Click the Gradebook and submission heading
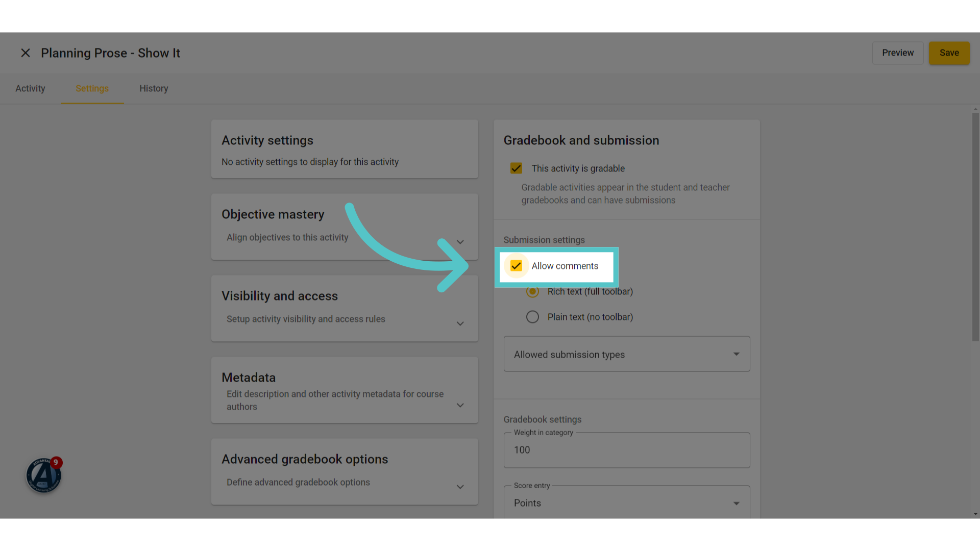This screenshot has height=551, width=980. pos(581,140)
